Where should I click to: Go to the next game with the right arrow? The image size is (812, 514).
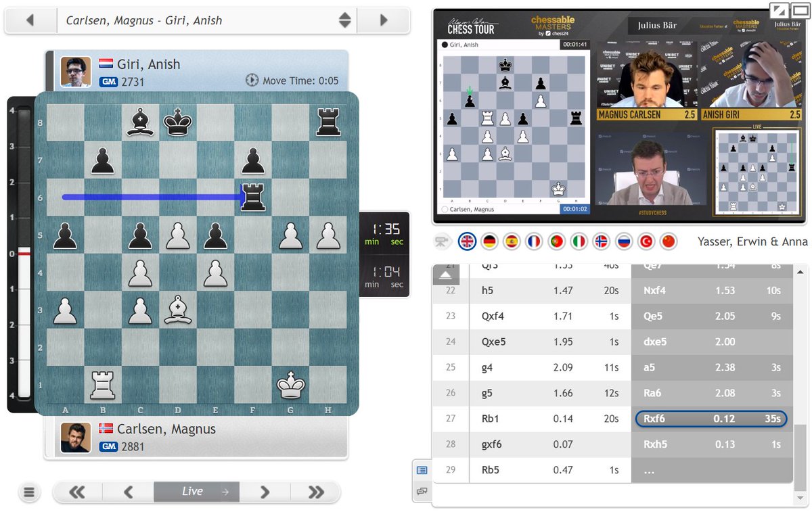(x=384, y=20)
